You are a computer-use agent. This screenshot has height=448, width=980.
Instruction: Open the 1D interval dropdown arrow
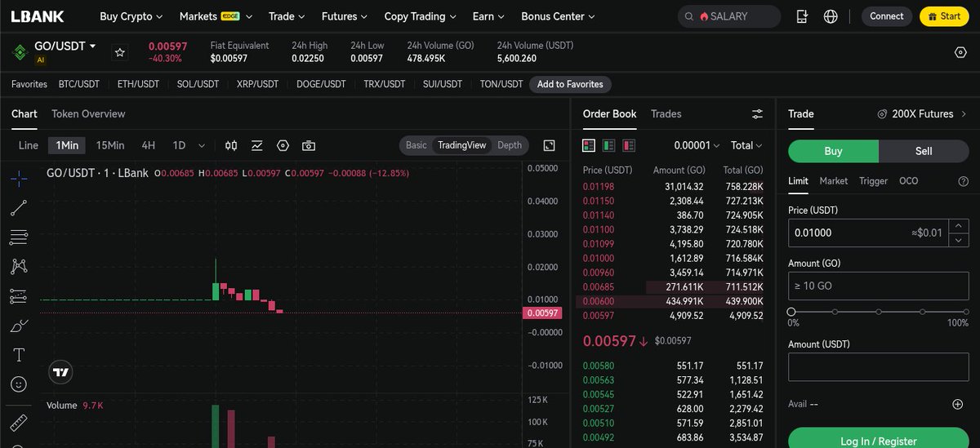tap(203, 145)
